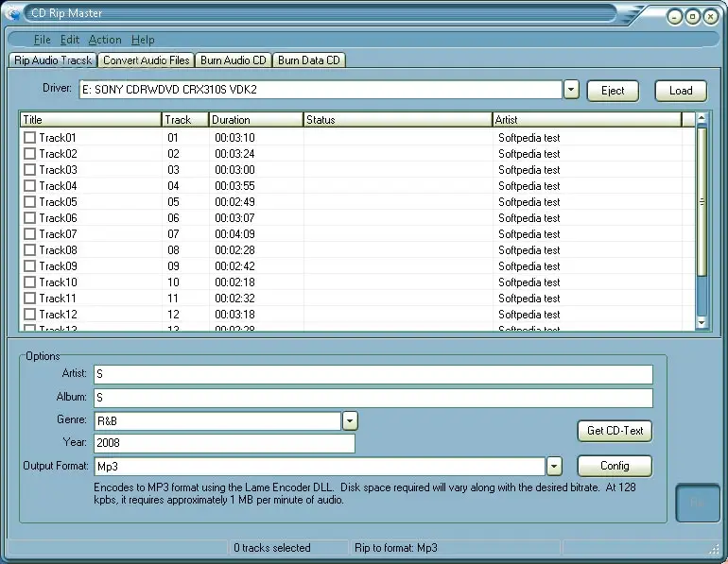Viewport: 728px width, 564px height.
Task: Expand the Output Format dropdown arrow
Action: coord(554,467)
